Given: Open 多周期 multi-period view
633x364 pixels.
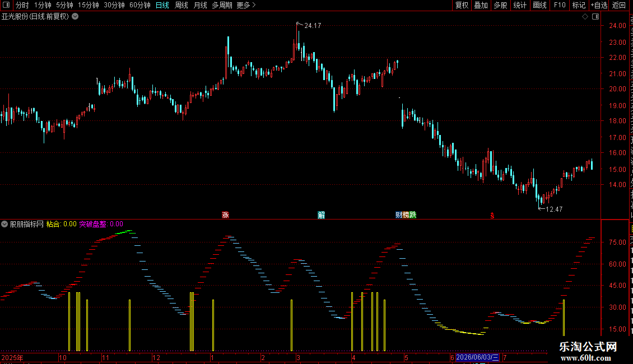Looking at the screenshot, I should point(222,5).
